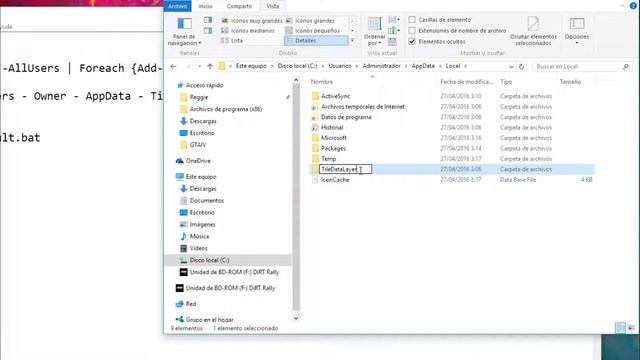Click navigation pane scroll up arrow

pyautogui.click(x=296, y=80)
